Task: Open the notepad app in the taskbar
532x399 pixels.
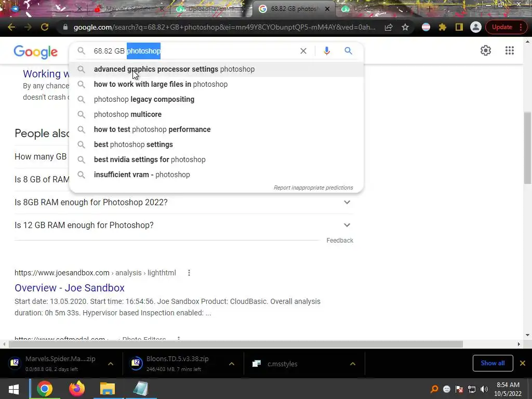Action: tap(140, 389)
